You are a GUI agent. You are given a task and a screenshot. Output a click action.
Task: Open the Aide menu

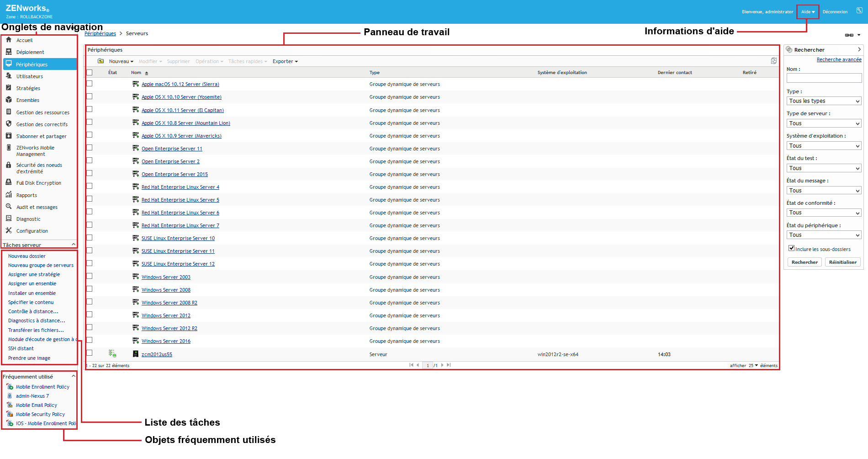pyautogui.click(x=808, y=12)
